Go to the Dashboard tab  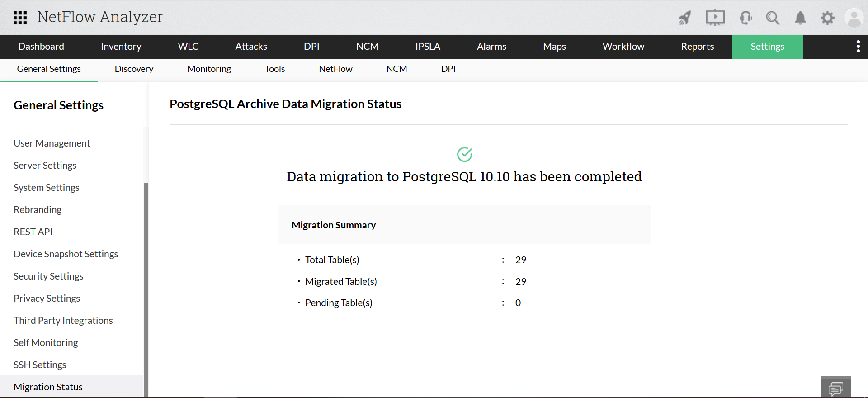[x=41, y=47]
